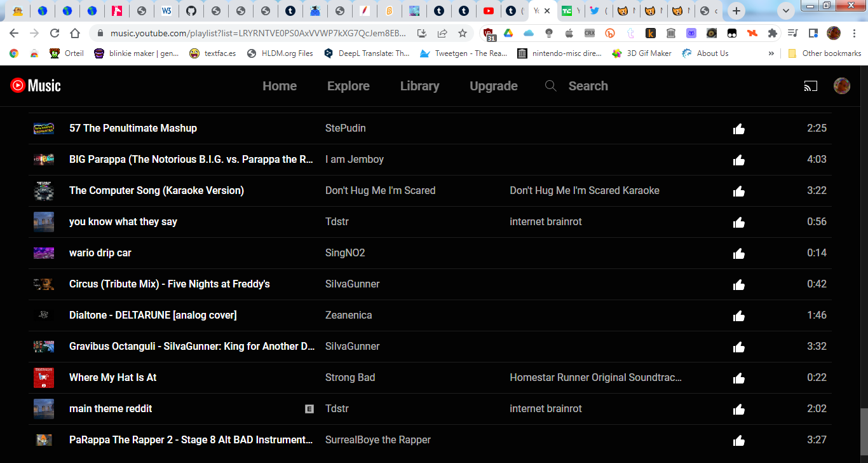The height and width of the screenshot is (463, 868).
Task: Open the Google Drive extension icon
Action: pos(508,33)
